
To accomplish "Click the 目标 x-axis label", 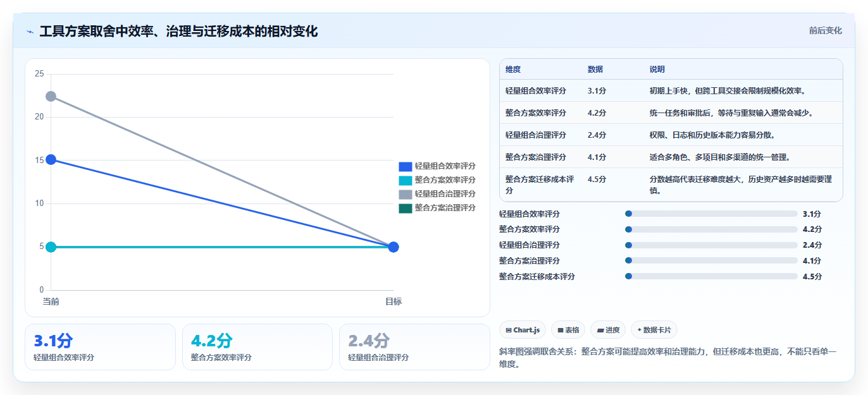I will click(x=393, y=301).
